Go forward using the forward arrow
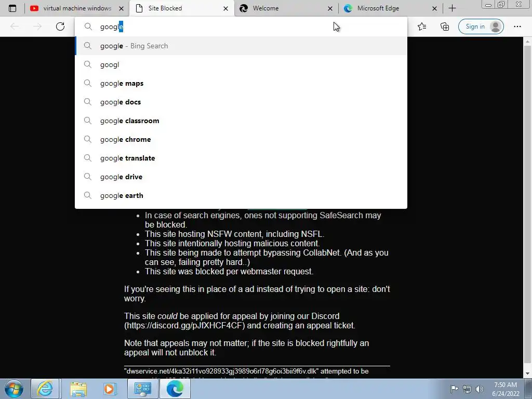The width and height of the screenshot is (532, 399). tap(37, 26)
